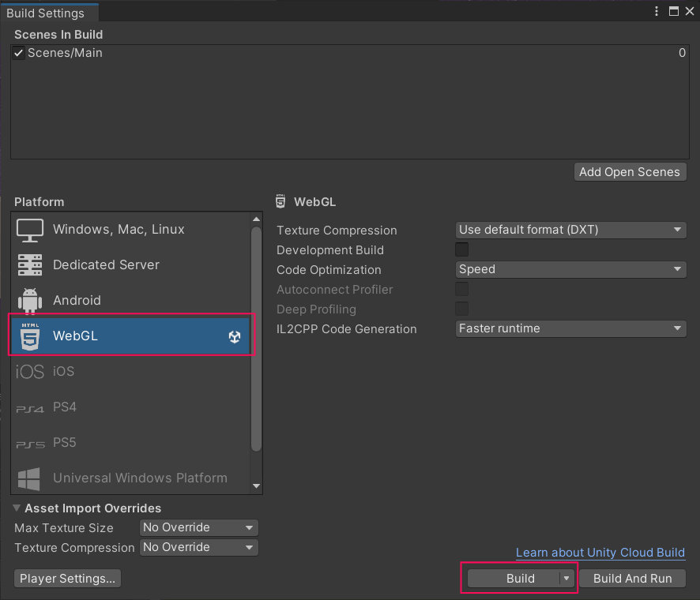Click the PS4 logo icon
This screenshot has height=600, width=700.
30,409
